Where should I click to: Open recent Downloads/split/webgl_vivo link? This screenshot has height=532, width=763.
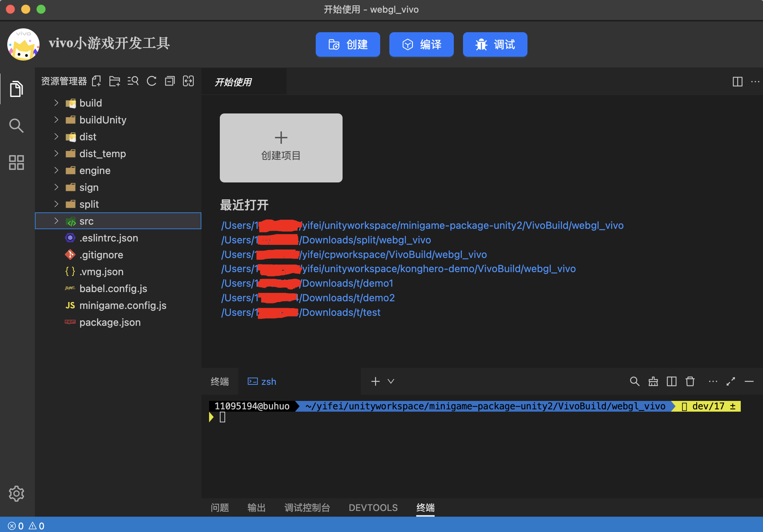[x=326, y=240]
